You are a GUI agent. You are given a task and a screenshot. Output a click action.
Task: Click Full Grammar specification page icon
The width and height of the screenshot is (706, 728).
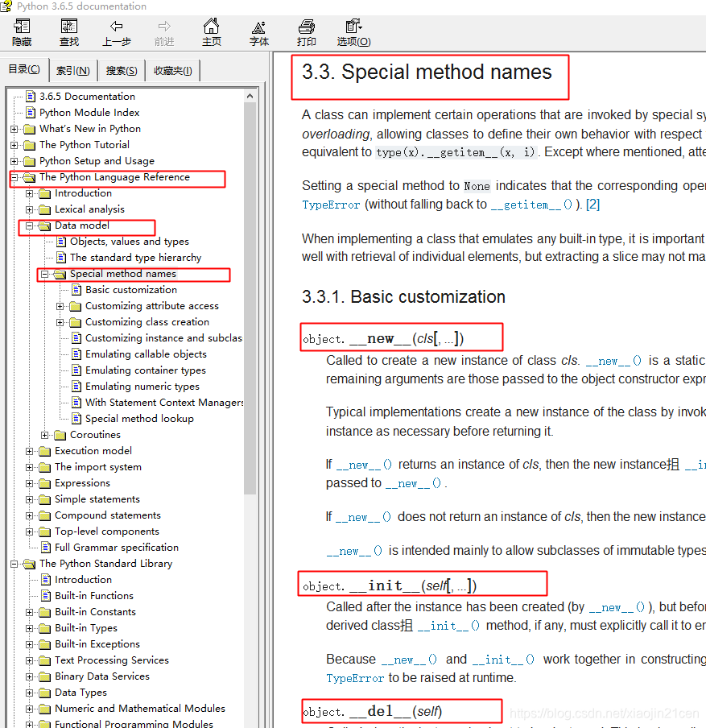[x=46, y=548]
